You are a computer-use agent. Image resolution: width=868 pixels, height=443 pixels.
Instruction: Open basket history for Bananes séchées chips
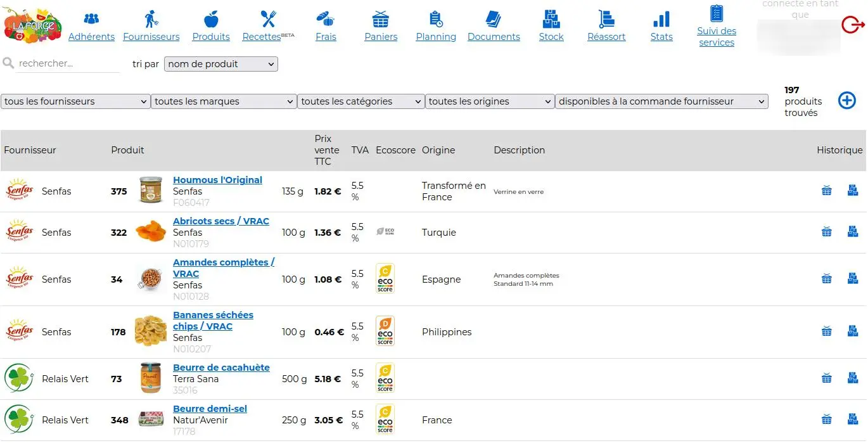coord(827,331)
